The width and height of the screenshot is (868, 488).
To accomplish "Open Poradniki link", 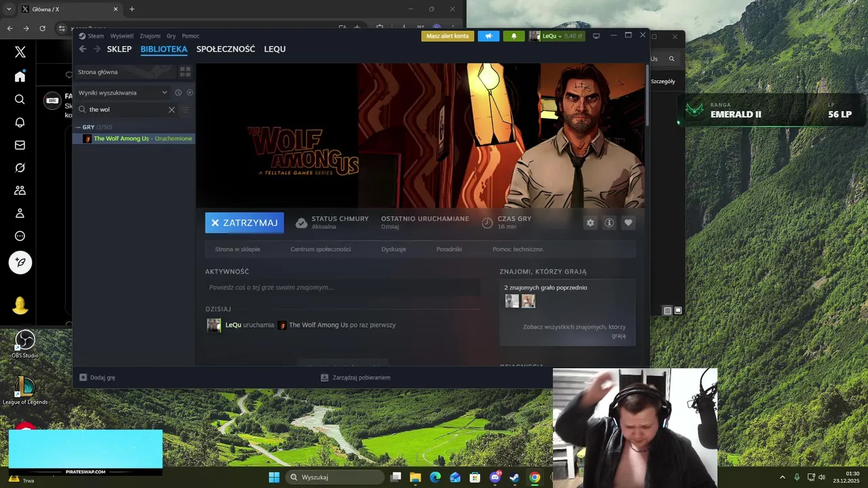I will 449,249.
